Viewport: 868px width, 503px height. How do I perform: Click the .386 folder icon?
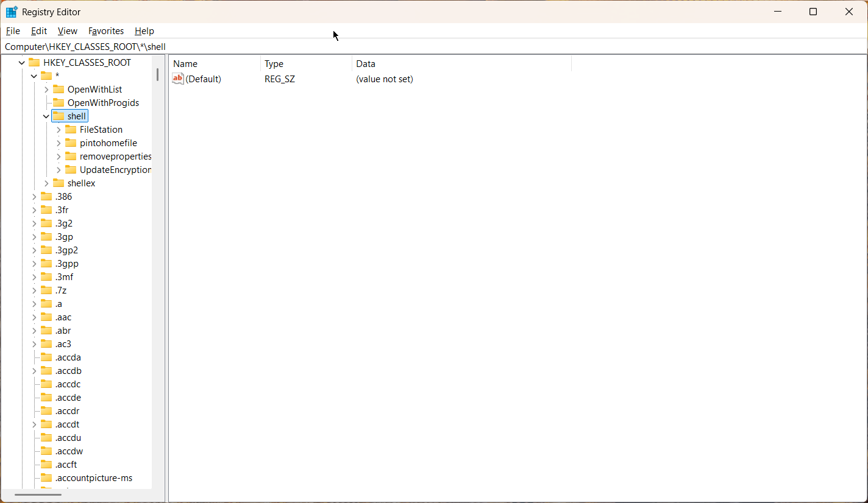click(46, 196)
